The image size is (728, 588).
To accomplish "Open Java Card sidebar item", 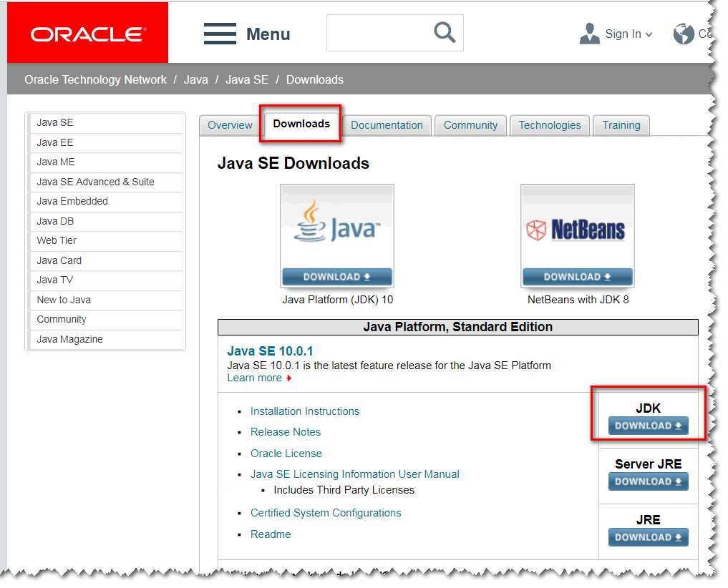I will click(x=106, y=261).
